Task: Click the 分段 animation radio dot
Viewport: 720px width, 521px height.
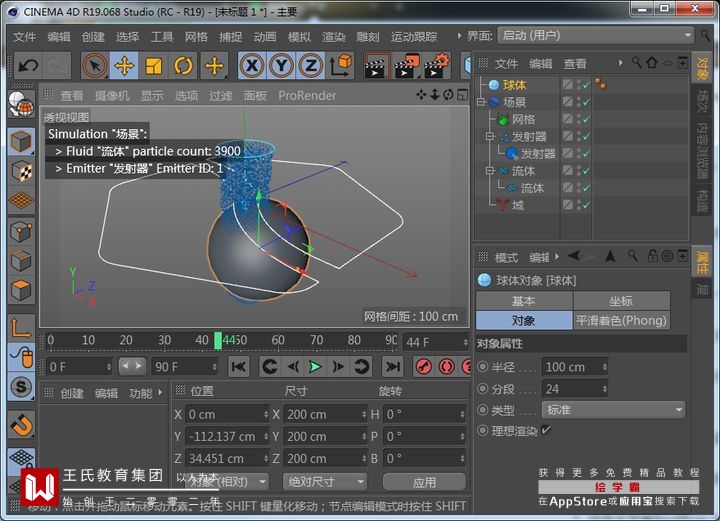Action: click(482, 389)
